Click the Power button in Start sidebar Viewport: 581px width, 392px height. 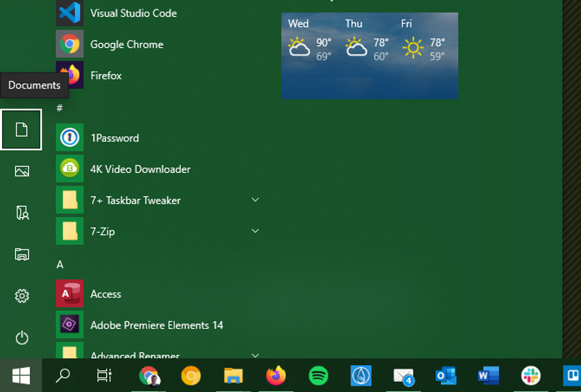click(x=22, y=338)
